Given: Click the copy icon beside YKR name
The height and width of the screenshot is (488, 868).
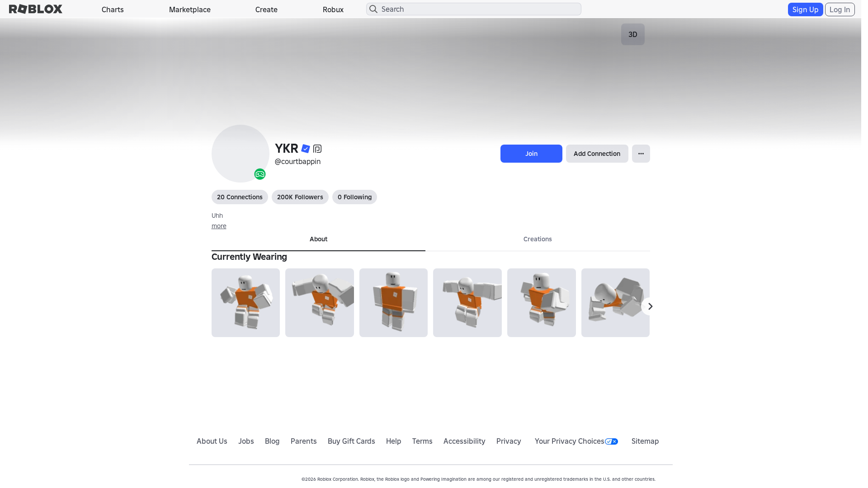Looking at the screenshot, I should click(317, 149).
